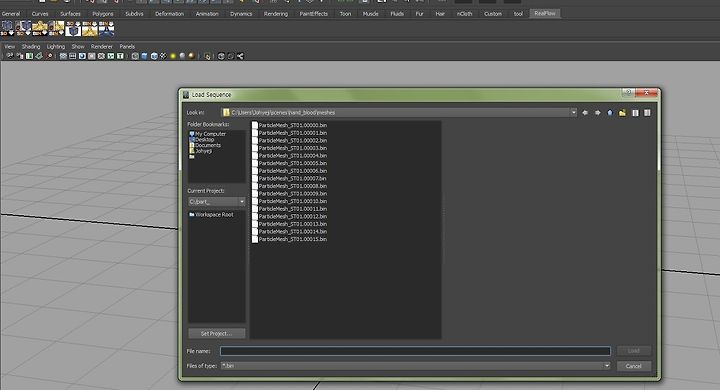Click the Cancel button

(x=633, y=366)
